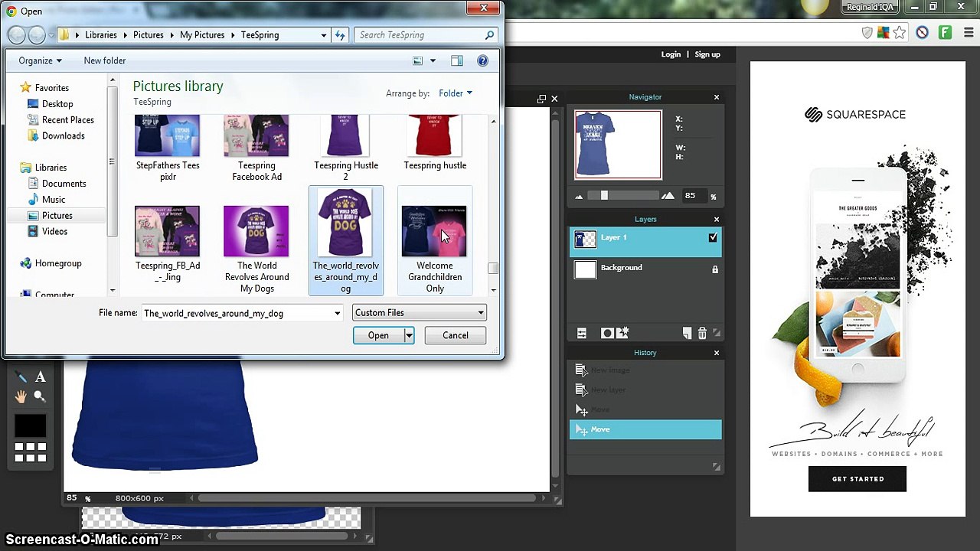The image size is (980, 551).
Task: Expand the address bar previous locations dropdown
Action: pos(324,35)
